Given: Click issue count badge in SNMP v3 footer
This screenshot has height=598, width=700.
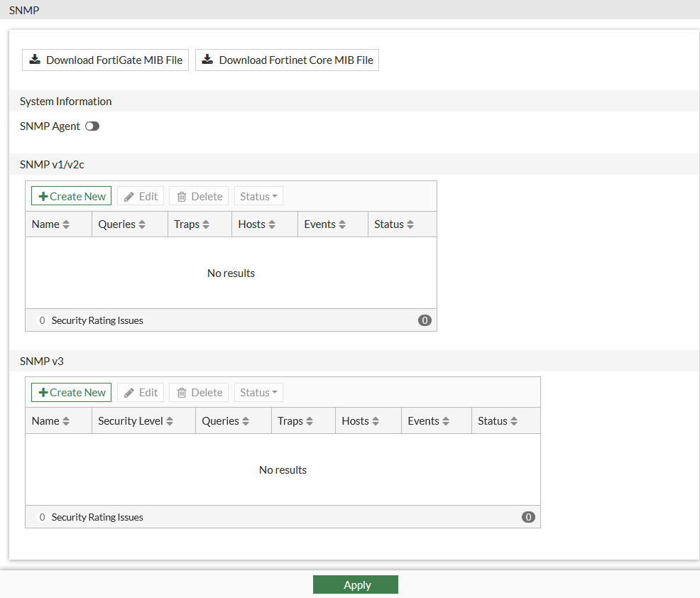Looking at the screenshot, I should 528,517.
